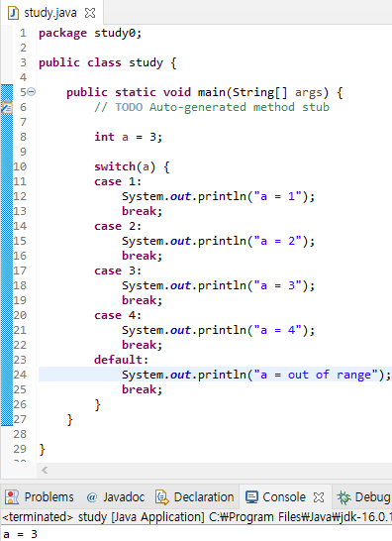Select the Console tab
The height and width of the screenshot is (541, 392).
(x=284, y=497)
